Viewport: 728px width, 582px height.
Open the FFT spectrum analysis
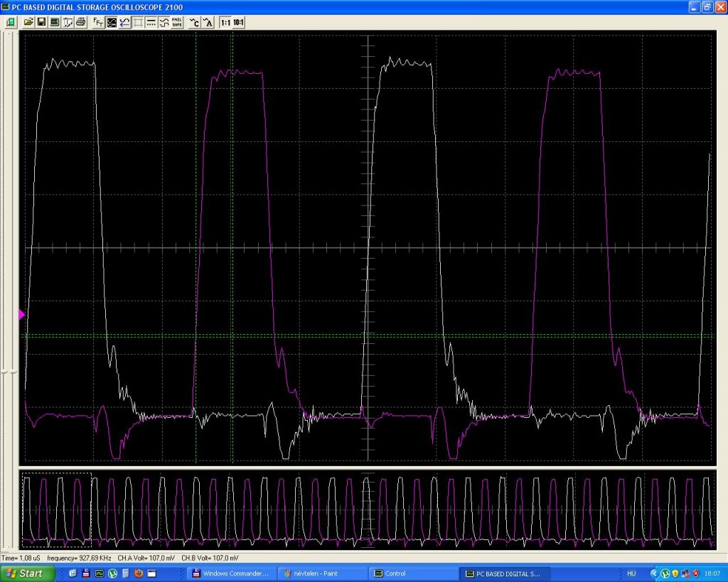coord(98,22)
